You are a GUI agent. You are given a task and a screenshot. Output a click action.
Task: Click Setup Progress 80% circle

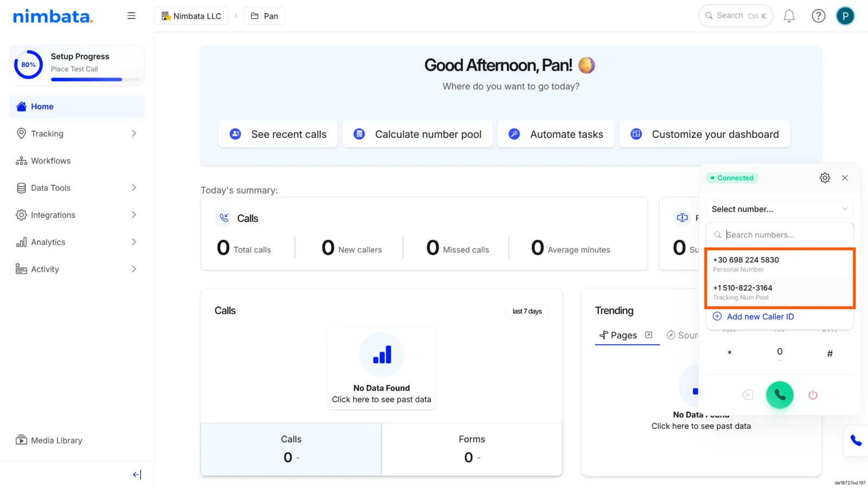click(28, 65)
